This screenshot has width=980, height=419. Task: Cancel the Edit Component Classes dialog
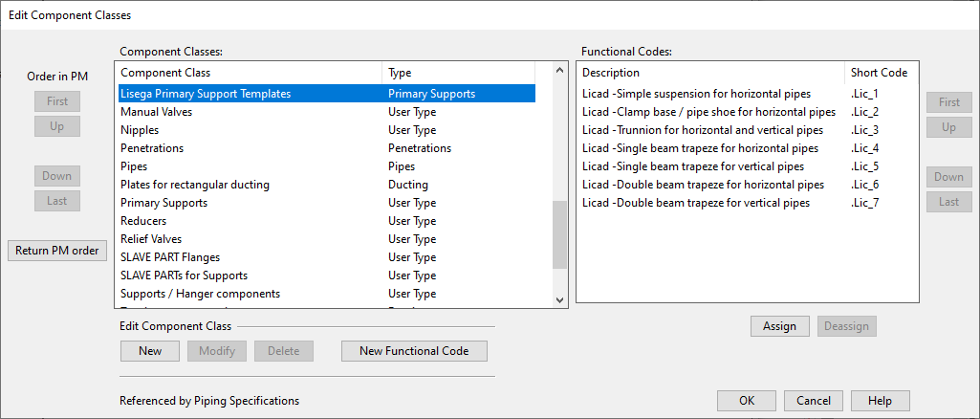point(813,401)
